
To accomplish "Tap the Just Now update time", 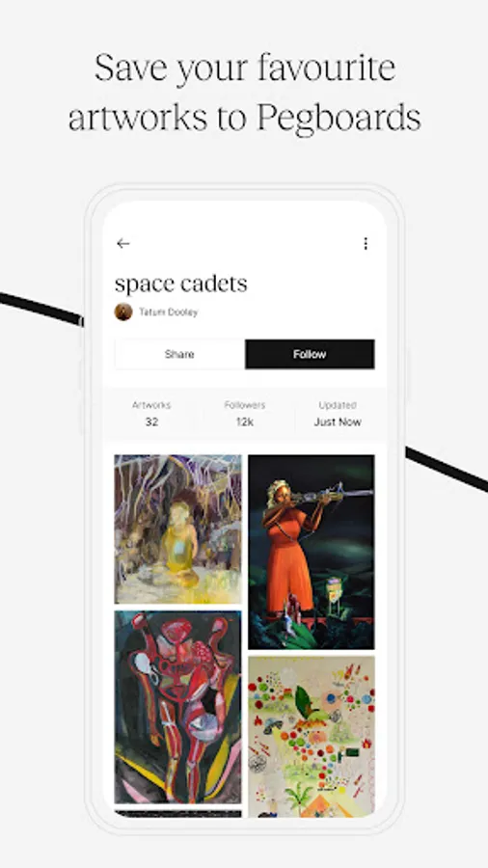I will coord(338,421).
